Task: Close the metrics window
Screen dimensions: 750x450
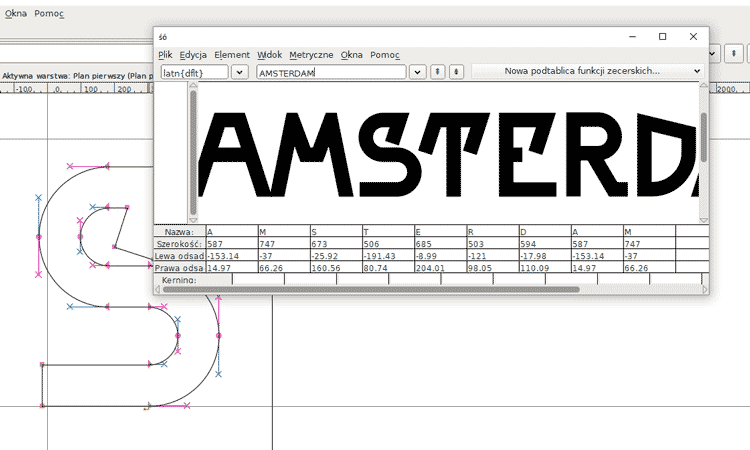Action: click(693, 36)
